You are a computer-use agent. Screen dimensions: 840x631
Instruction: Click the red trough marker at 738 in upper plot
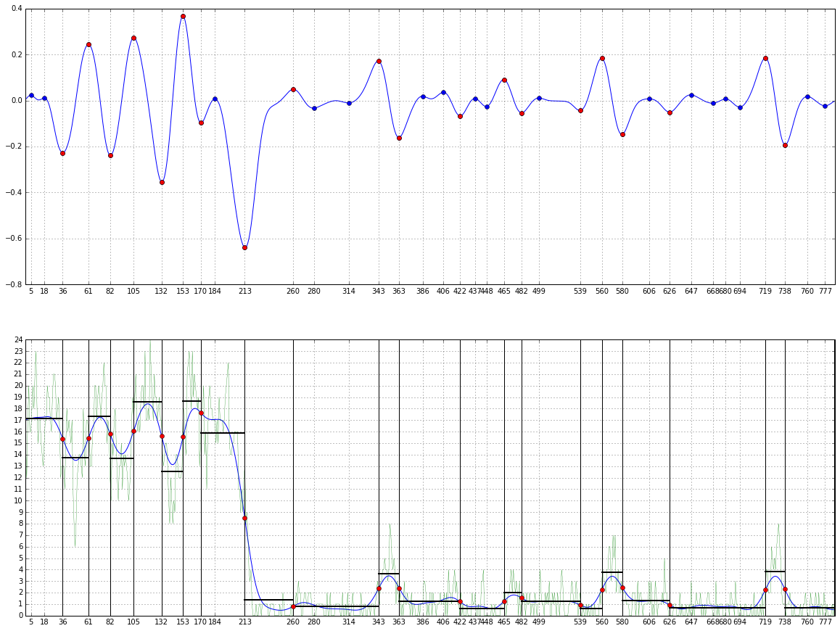point(786,145)
